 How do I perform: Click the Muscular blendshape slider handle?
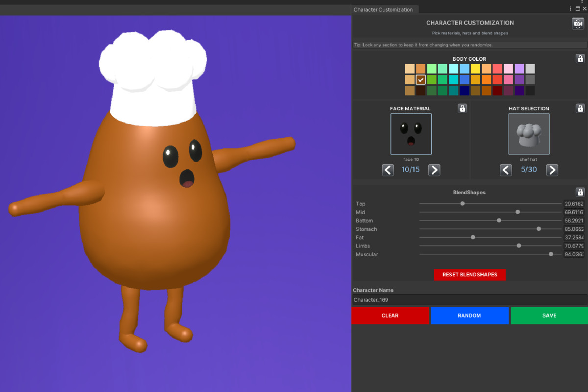551,254
